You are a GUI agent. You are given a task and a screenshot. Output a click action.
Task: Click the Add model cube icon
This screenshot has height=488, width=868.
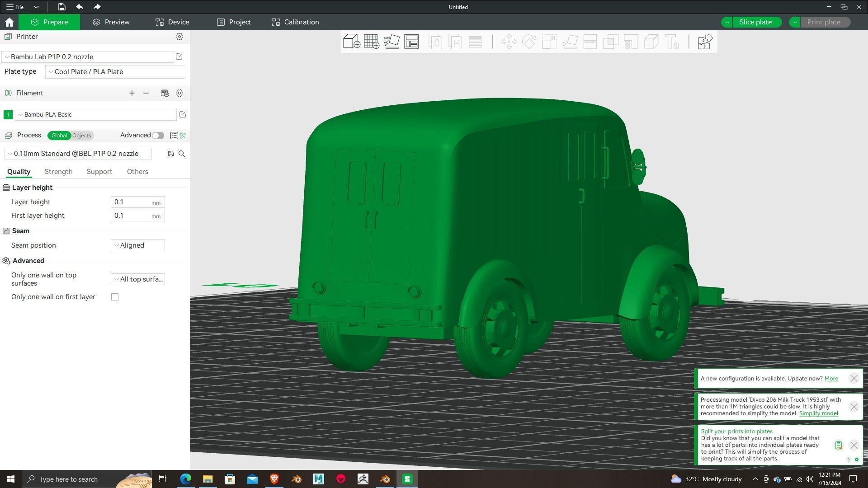352,42
